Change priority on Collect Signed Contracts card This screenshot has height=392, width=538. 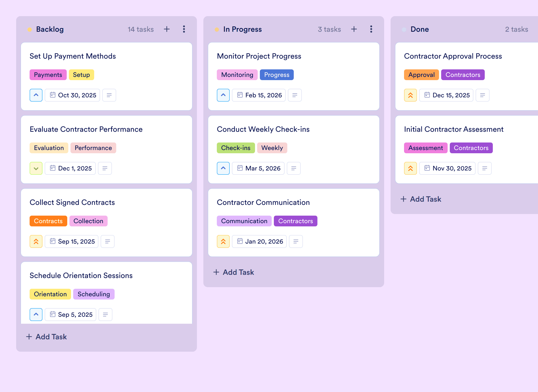36,241
